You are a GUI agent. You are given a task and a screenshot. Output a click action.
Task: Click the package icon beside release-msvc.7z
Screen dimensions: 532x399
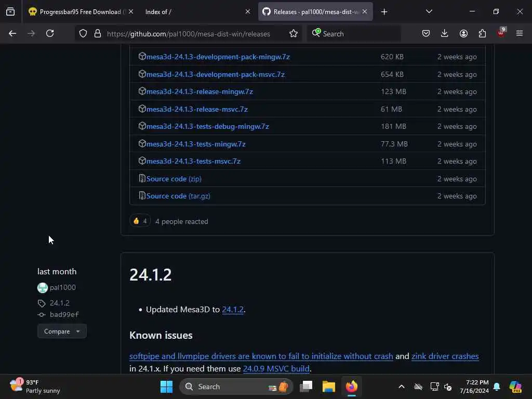tap(142, 109)
